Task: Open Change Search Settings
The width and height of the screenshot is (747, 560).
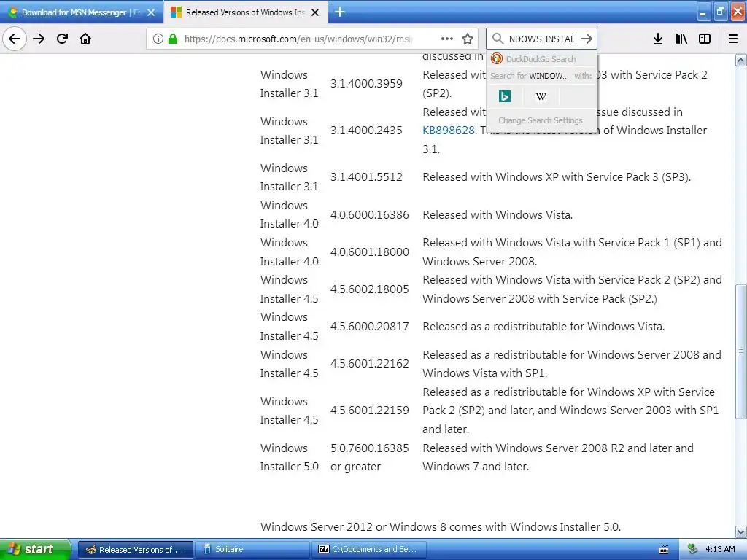Action: pyautogui.click(x=541, y=120)
